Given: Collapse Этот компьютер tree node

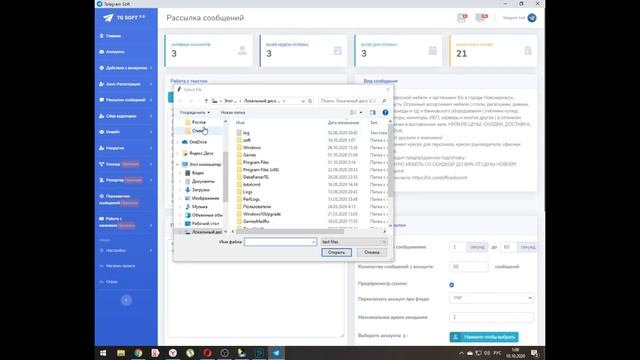Looking at the screenshot, I should 178,164.
